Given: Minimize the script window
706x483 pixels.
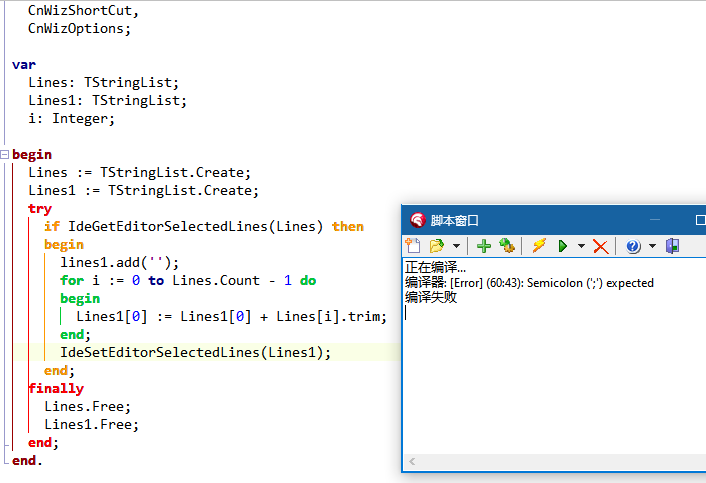Looking at the screenshot, I should 656,220.
